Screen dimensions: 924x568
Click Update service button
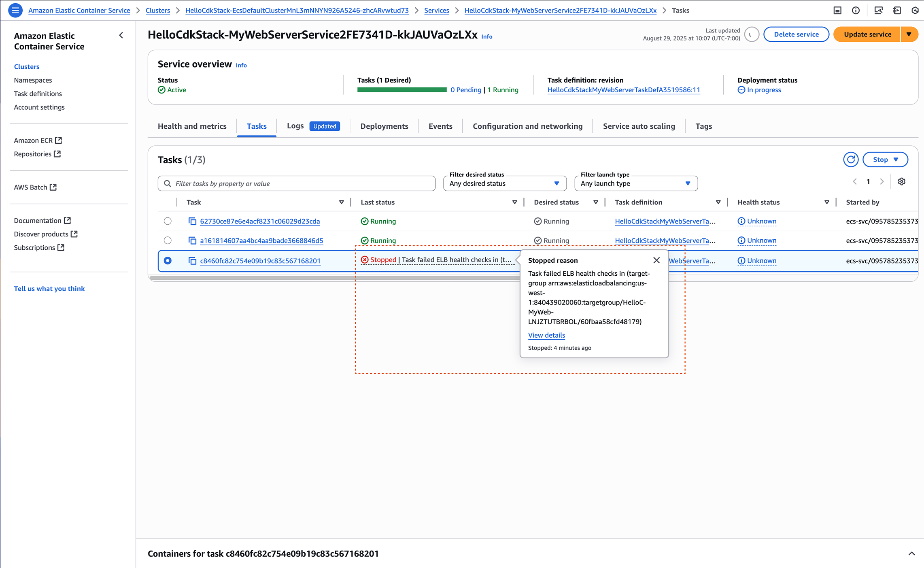(x=867, y=34)
